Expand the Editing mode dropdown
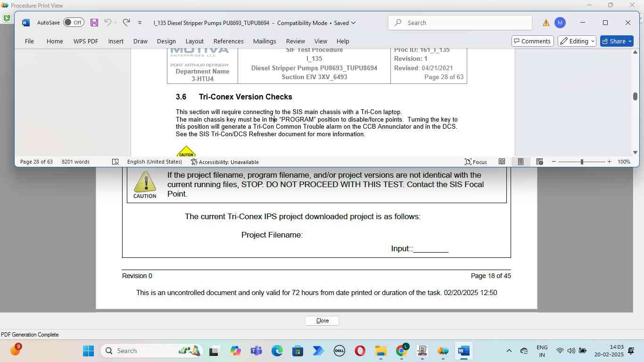The image size is (644, 362). (577, 41)
